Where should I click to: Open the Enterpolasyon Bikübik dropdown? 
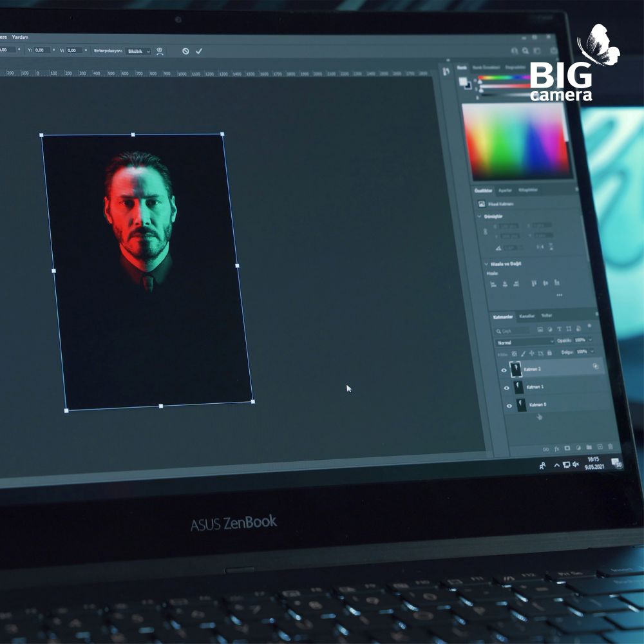click(x=138, y=51)
